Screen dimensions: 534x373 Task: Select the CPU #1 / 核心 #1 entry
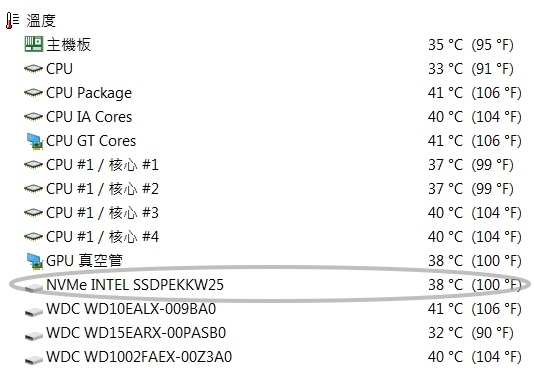(x=102, y=165)
